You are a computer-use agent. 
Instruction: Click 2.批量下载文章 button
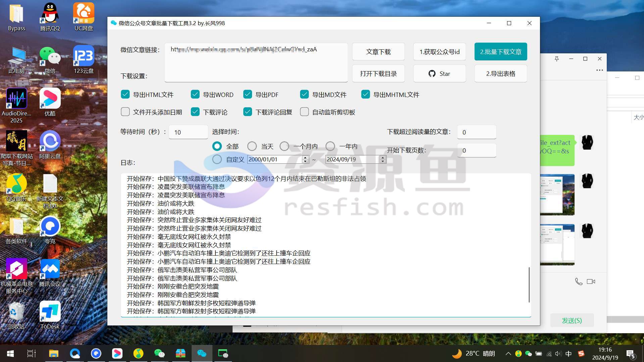pos(501,52)
